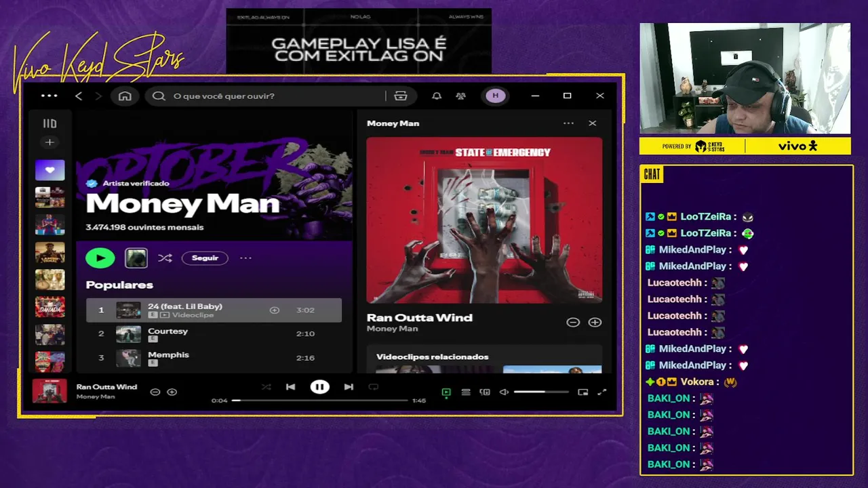Mute with the speaker icon
This screenshot has height=488, width=868.
(x=504, y=392)
